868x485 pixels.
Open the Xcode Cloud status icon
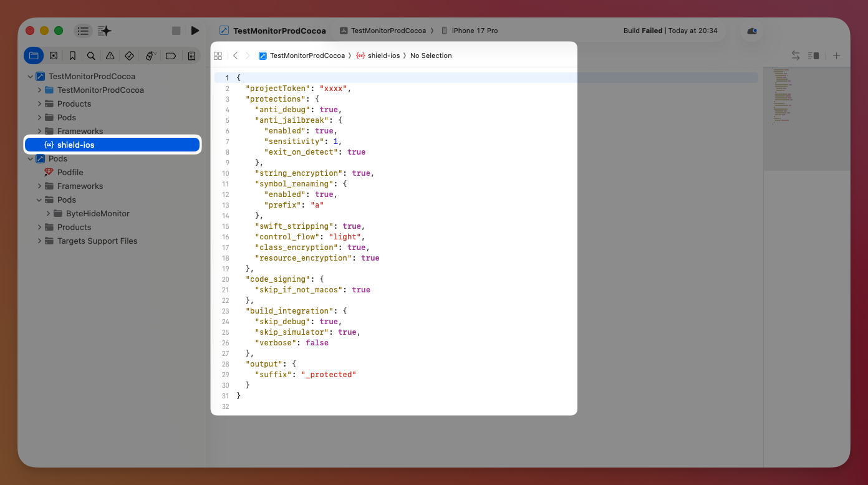click(751, 31)
